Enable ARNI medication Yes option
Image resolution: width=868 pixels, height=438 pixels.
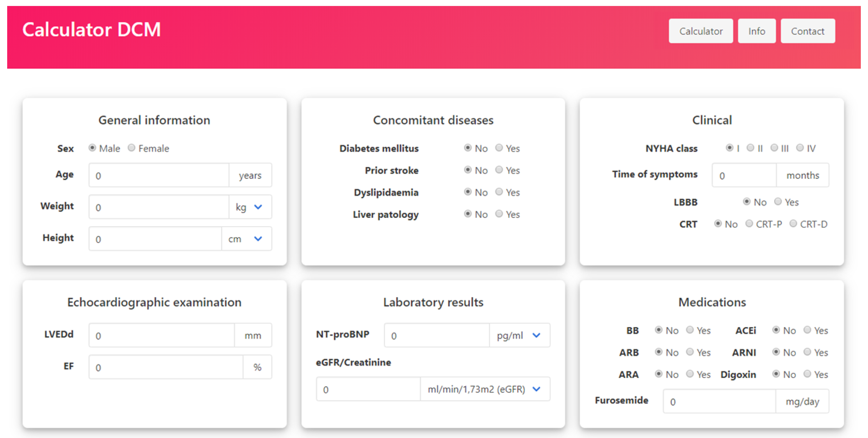pyautogui.click(x=807, y=352)
